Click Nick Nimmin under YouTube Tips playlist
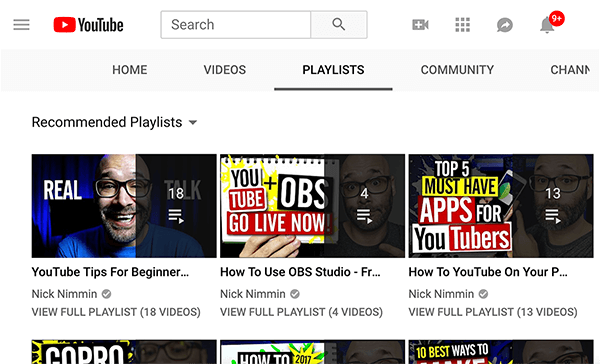The height and width of the screenshot is (364, 600). (x=64, y=294)
